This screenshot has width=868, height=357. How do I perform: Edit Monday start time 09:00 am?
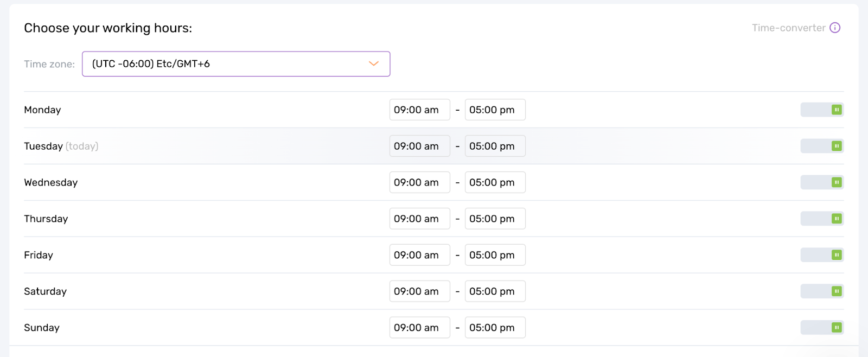tap(420, 110)
